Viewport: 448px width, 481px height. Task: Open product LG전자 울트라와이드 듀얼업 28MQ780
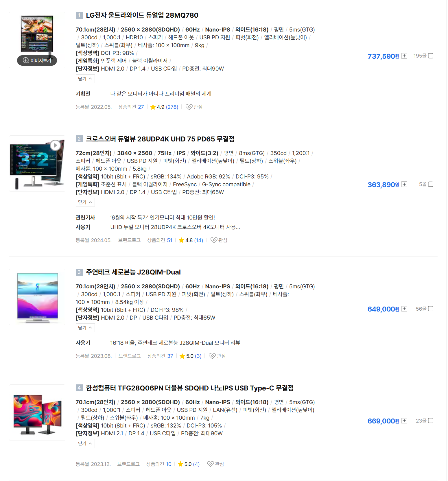tap(142, 15)
